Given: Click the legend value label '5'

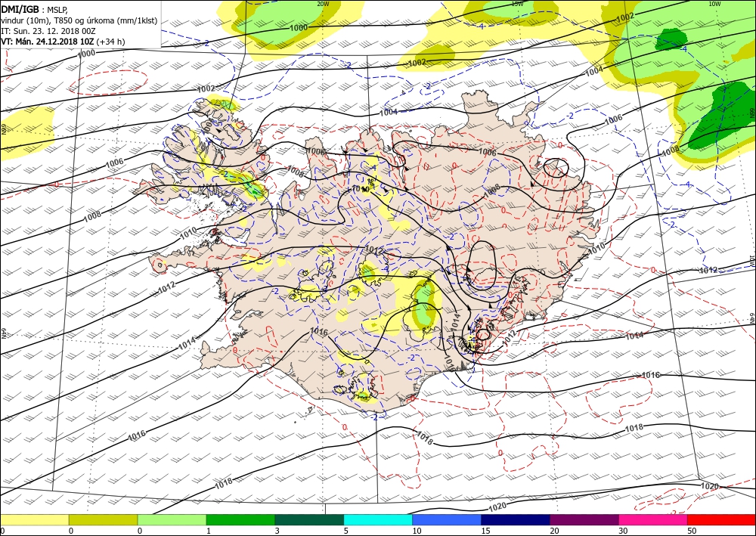Looking at the screenshot, I should click(345, 531).
